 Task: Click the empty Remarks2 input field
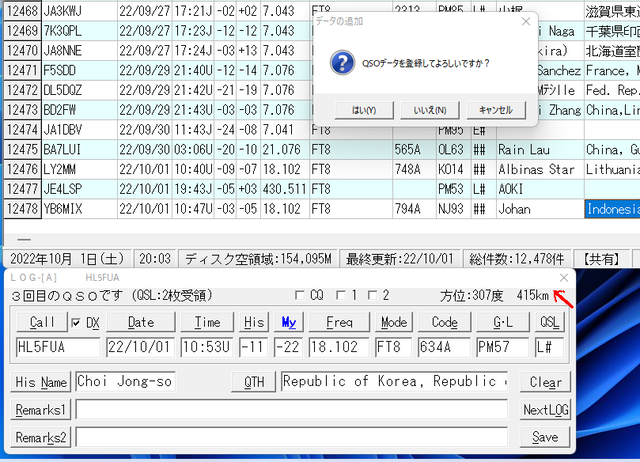click(x=292, y=438)
